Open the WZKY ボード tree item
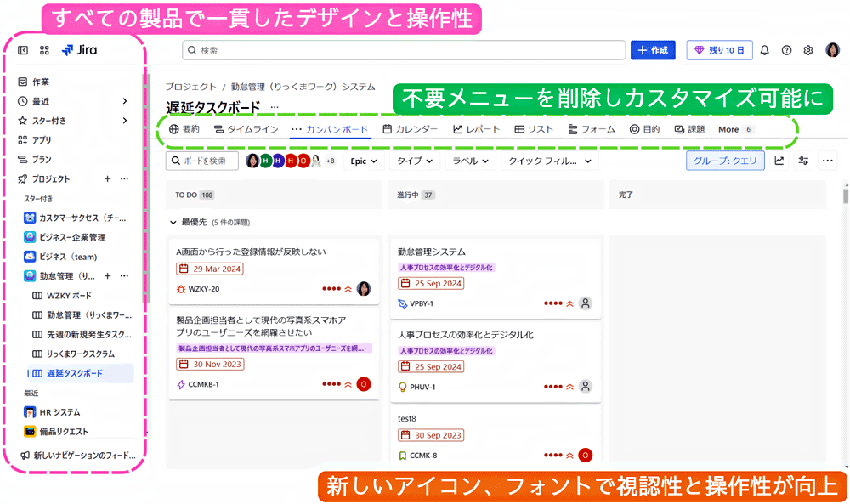 (x=62, y=296)
